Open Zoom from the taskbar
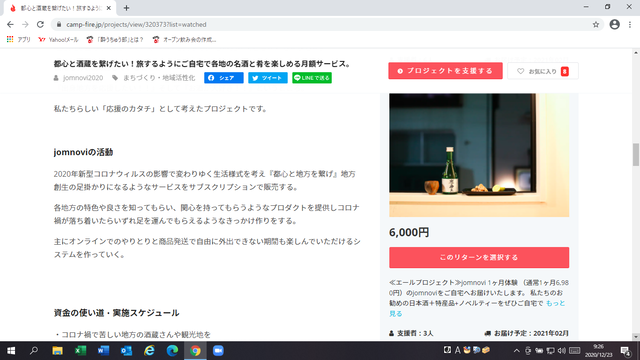This screenshot has height=360, width=640. point(218,351)
